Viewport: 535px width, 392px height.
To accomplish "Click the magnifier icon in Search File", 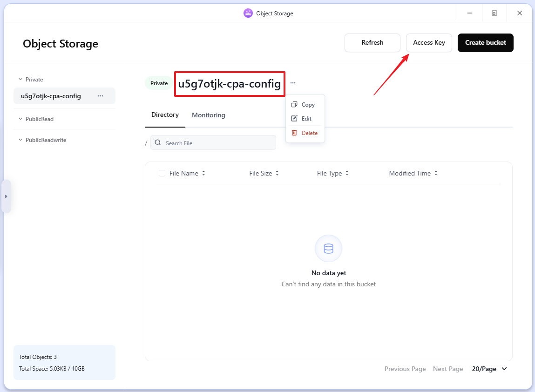I will [x=158, y=143].
